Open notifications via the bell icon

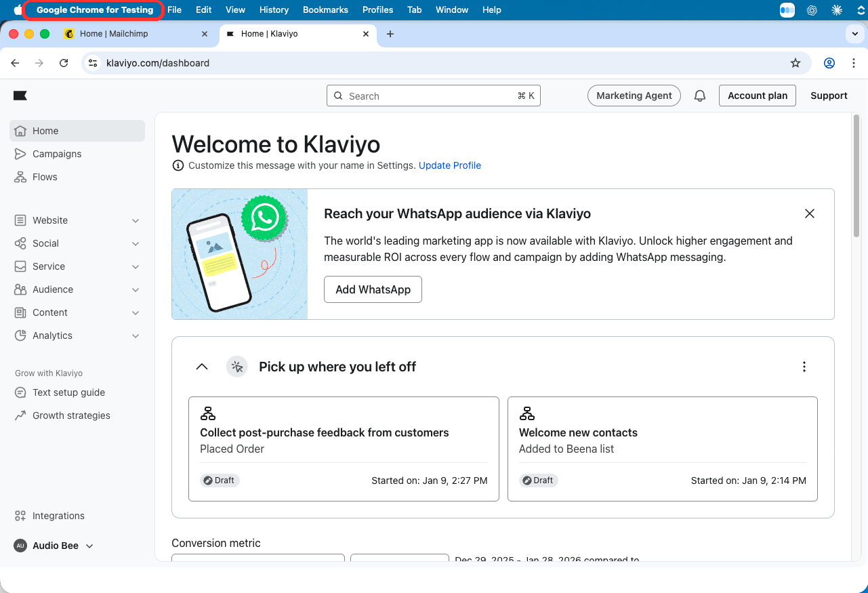[700, 96]
